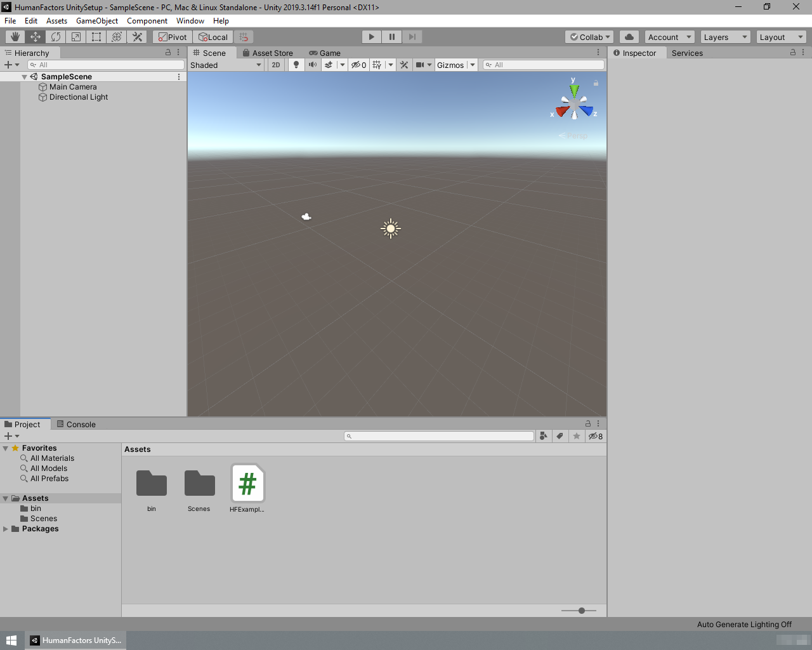Search by type in Project
The image size is (812, 650).
click(543, 436)
